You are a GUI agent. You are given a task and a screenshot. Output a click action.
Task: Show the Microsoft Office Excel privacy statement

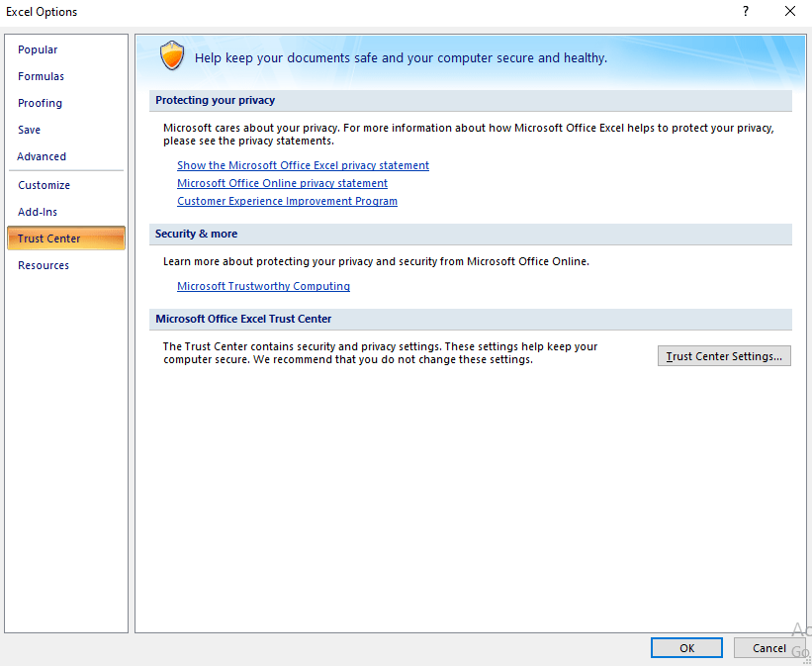(x=303, y=165)
